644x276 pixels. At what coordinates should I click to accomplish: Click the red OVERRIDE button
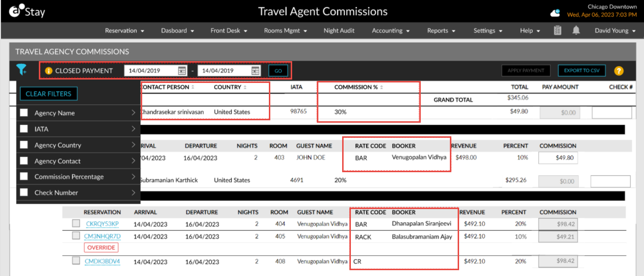pos(101,247)
